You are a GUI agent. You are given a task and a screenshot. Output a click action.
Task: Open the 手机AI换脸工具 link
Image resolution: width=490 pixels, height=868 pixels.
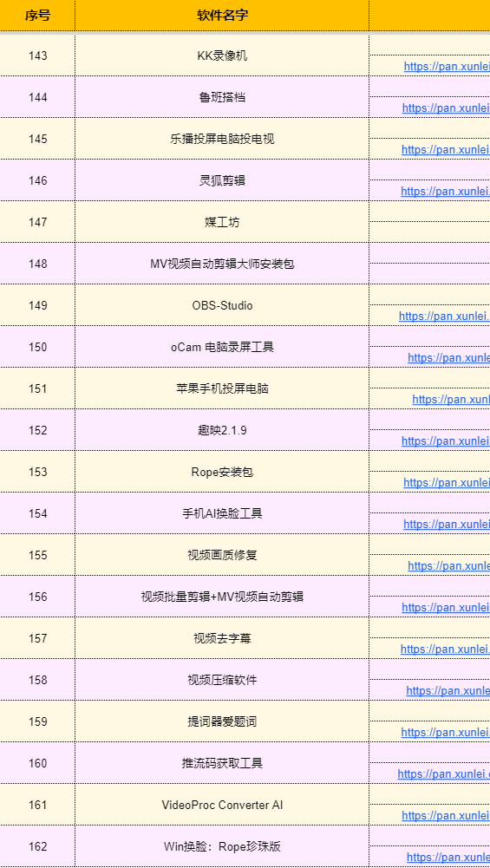[x=447, y=525]
